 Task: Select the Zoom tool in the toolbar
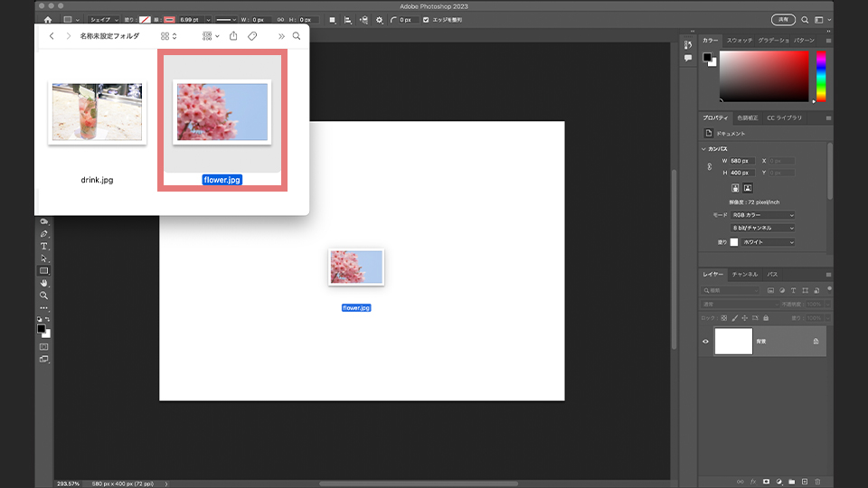(43, 296)
